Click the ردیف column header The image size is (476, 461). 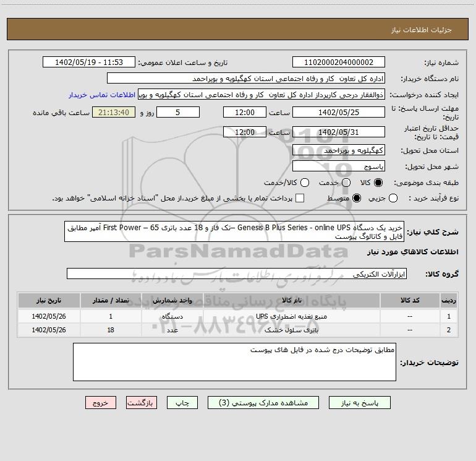click(449, 301)
